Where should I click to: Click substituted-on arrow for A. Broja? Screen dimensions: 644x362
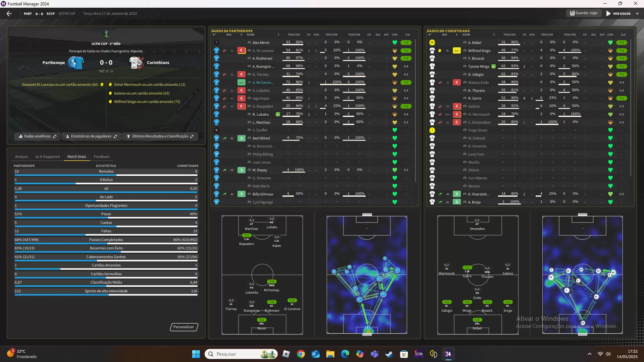[457, 202]
